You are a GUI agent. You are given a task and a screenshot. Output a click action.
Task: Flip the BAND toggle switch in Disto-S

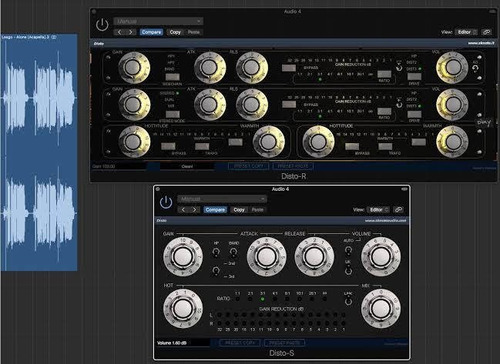pos(233,253)
